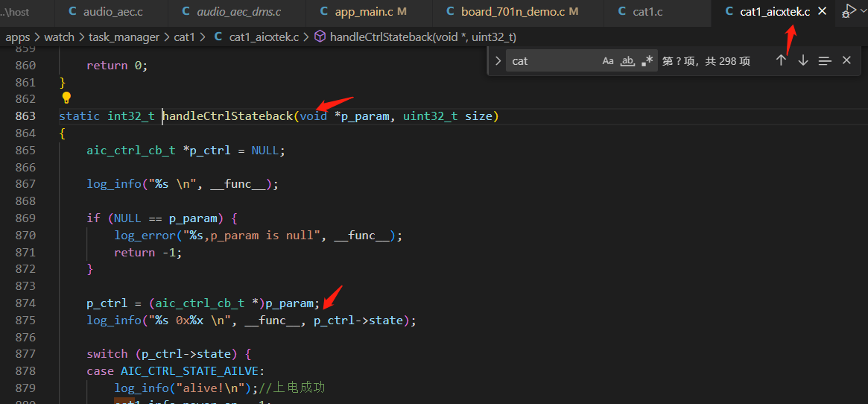Focus the find input containing 'cat'
Image resolution: width=868 pixels, height=404 pixels.
click(x=554, y=61)
